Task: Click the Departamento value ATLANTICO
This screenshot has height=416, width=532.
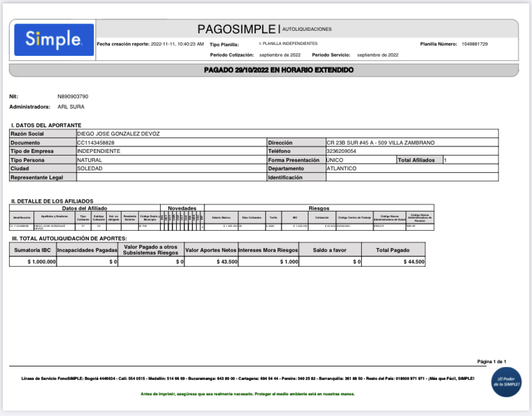Action: click(341, 168)
